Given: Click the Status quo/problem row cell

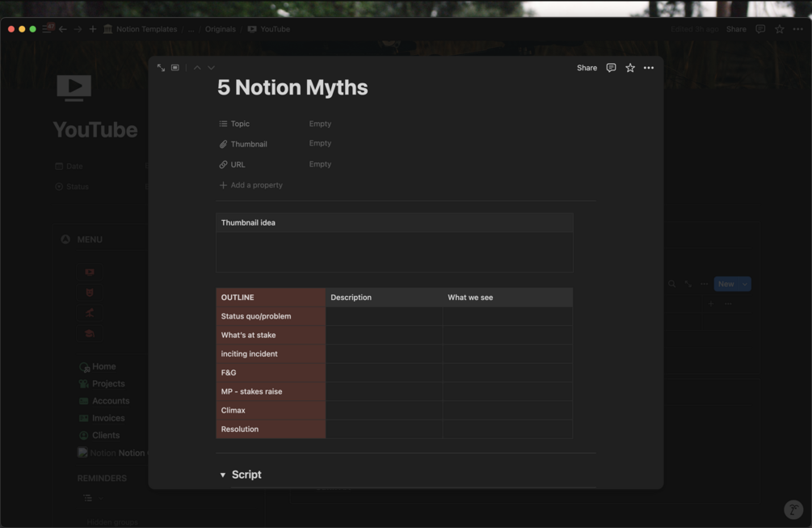Looking at the screenshot, I should click(x=271, y=316).
